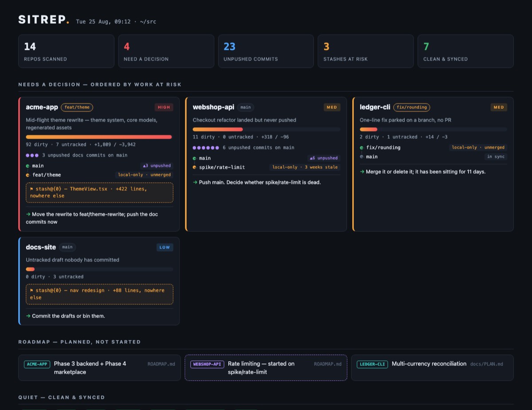Click the webshop-api repo title

click(x=213, y=107)
